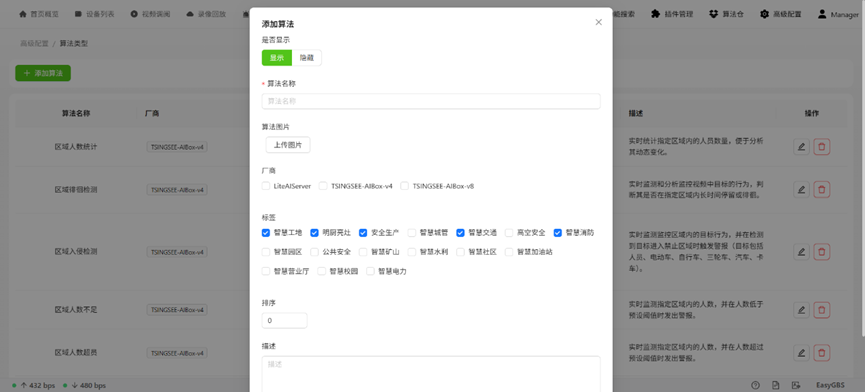Edit the 区域人数统计 algorithm row
This screenshot has height=392, width=865.
pos(801,147)
